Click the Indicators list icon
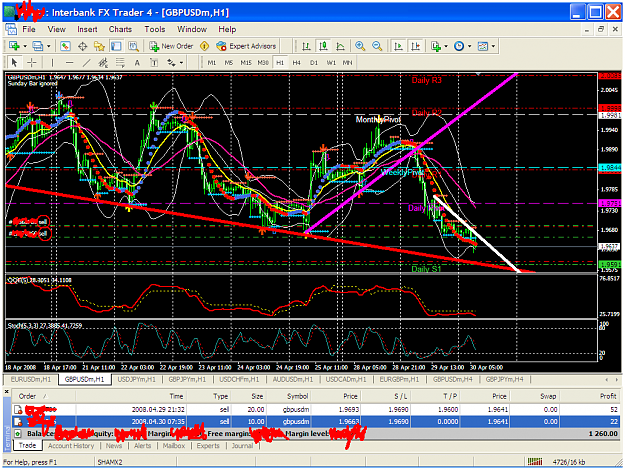625x470 pixels. (x=436, y=46)
